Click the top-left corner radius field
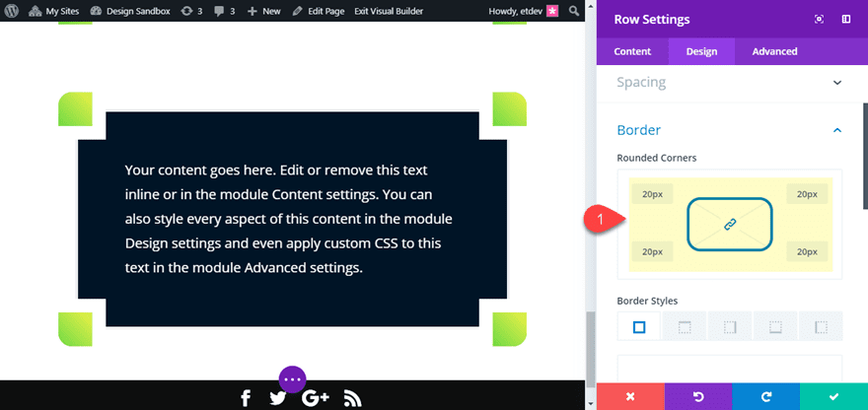Viewport: 868px width, 410px height. [x=652, y=194]
